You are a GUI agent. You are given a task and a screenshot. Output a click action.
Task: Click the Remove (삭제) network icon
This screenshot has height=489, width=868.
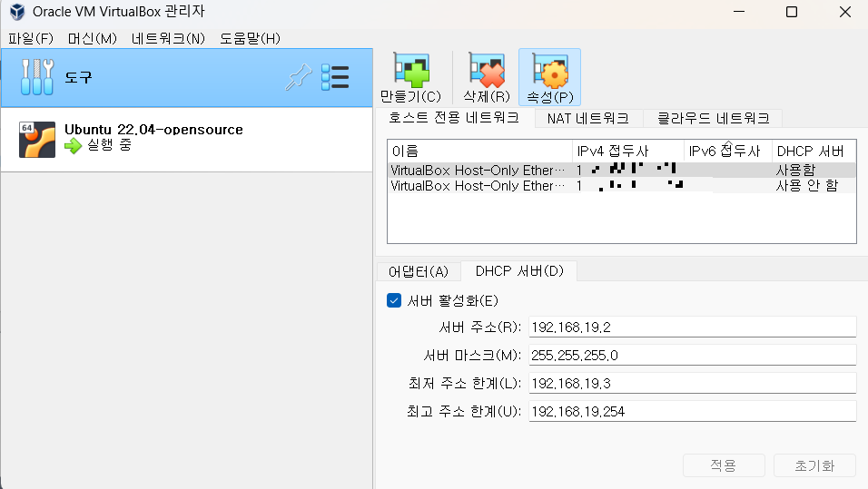(x=487, y=70)
